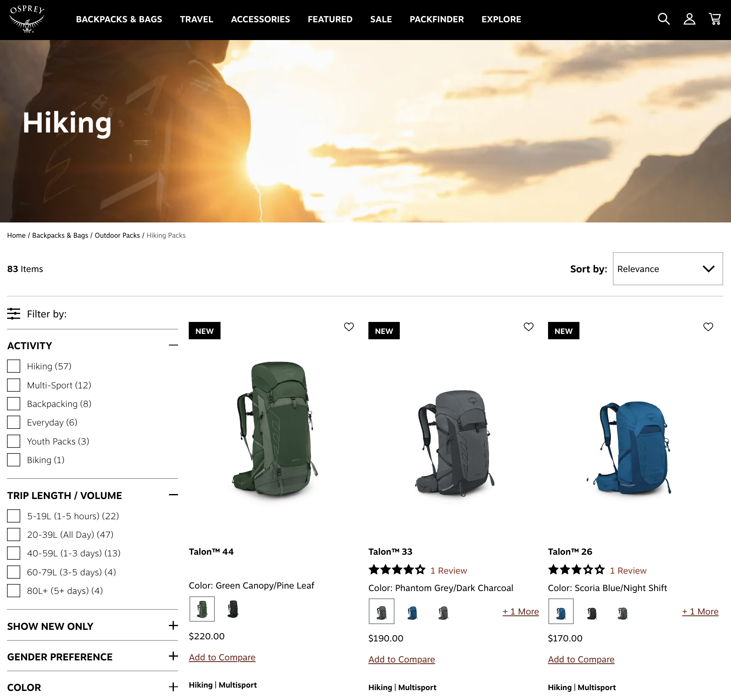Check the 40-59L (1-3 days) filter
The image size is (731, 700).
tap(14, 553)
